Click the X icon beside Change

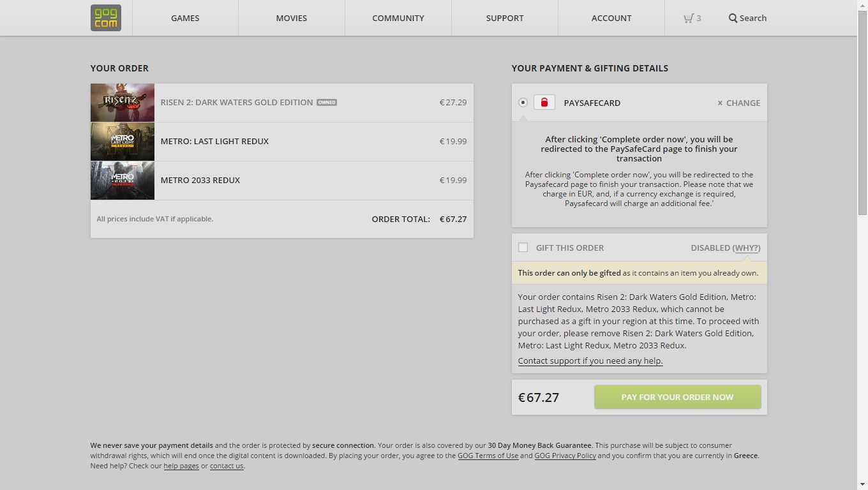(x=720, y=103)
